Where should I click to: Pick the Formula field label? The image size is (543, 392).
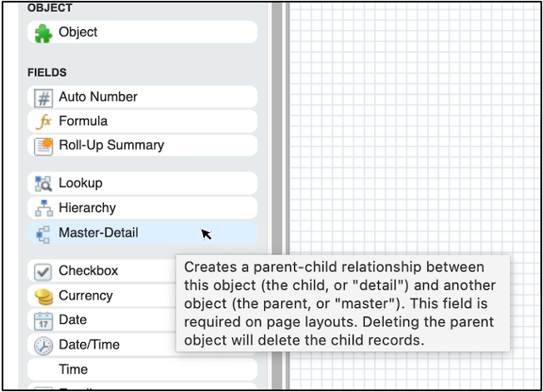[x=82, y=122]
